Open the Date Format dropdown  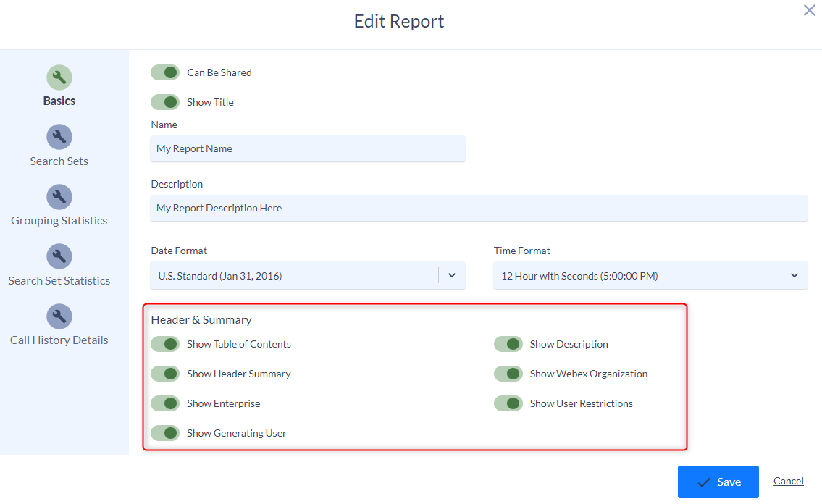307,275
